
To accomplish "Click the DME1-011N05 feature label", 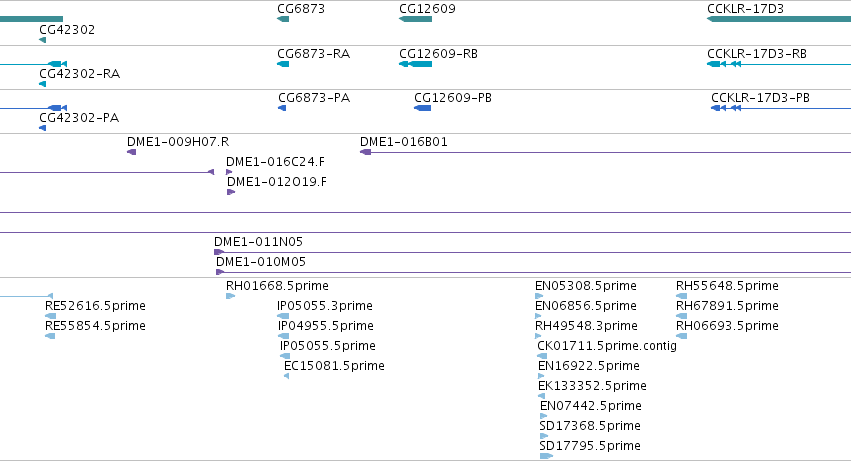I will tap(258, 242).
